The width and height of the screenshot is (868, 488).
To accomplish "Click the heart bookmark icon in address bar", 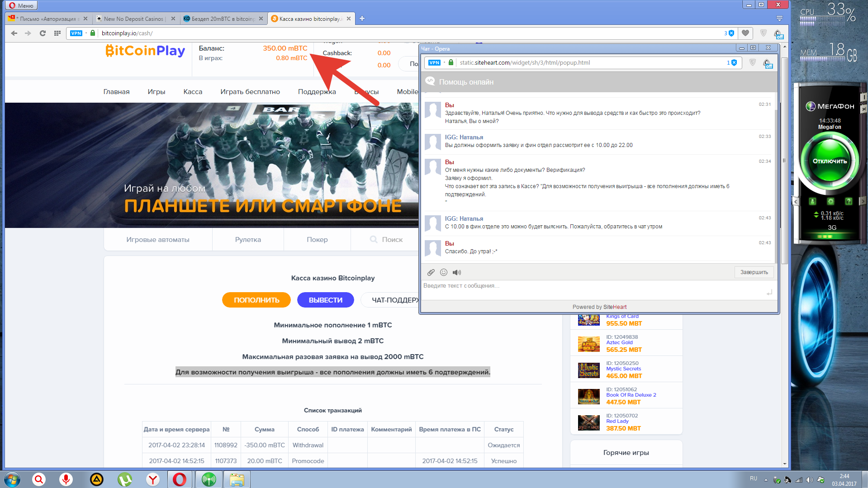I will click(x=745, y=33).
